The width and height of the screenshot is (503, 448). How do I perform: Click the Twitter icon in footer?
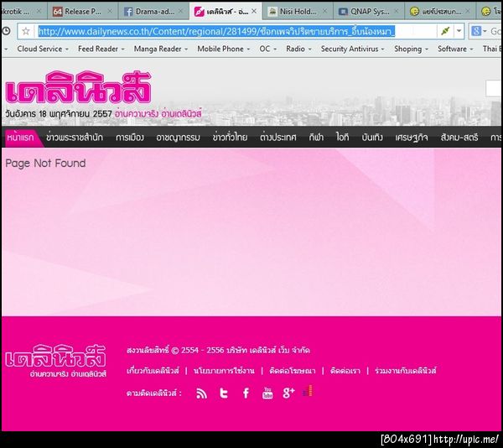(224, 393)
